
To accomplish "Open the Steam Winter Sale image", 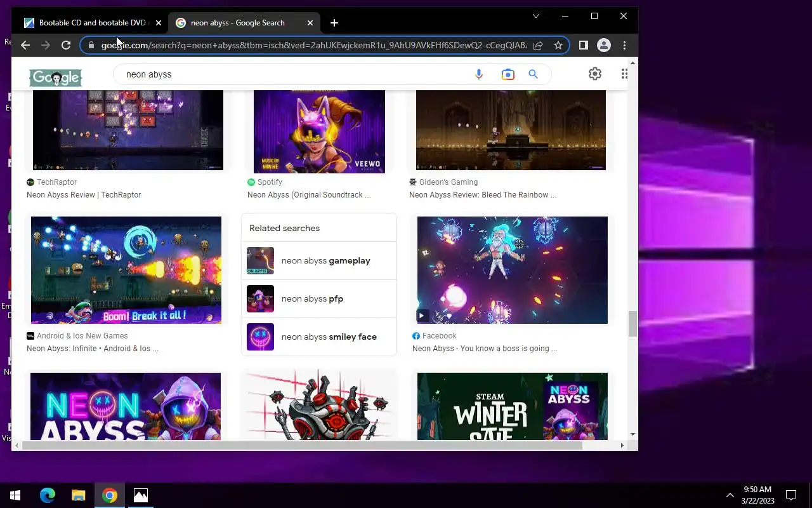I will pos(513,406).
